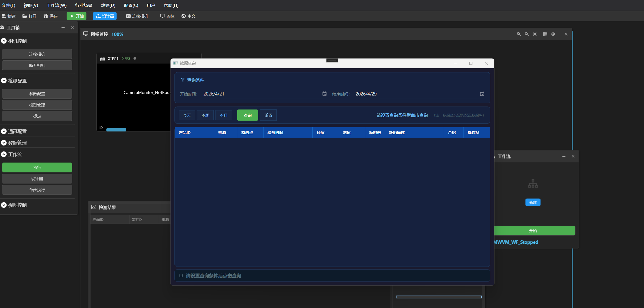Viewport: 644px width, 308px height.
Task: Click the 设计器 toolbar button
Action: coord(105,16)
